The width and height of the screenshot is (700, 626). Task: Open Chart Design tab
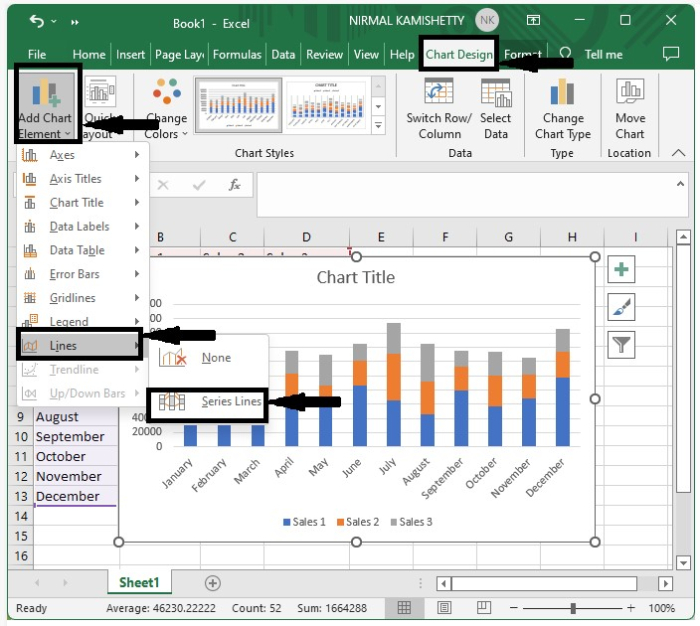point(459,54)
